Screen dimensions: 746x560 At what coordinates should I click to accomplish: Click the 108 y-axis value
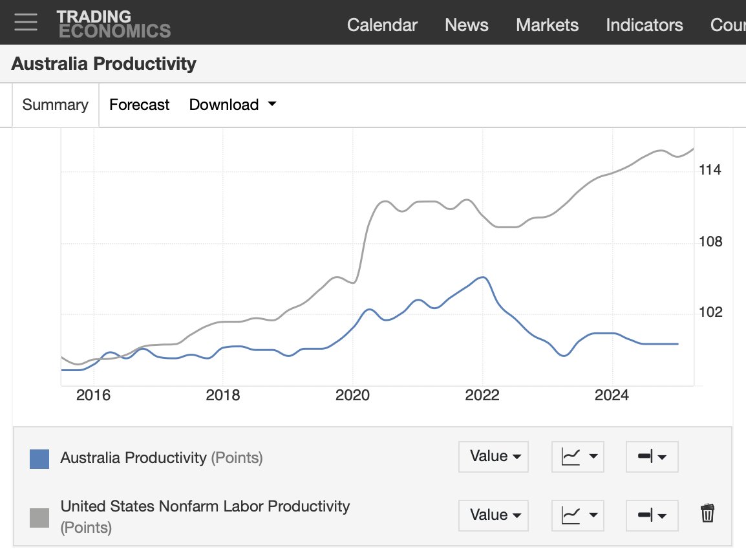710,242
